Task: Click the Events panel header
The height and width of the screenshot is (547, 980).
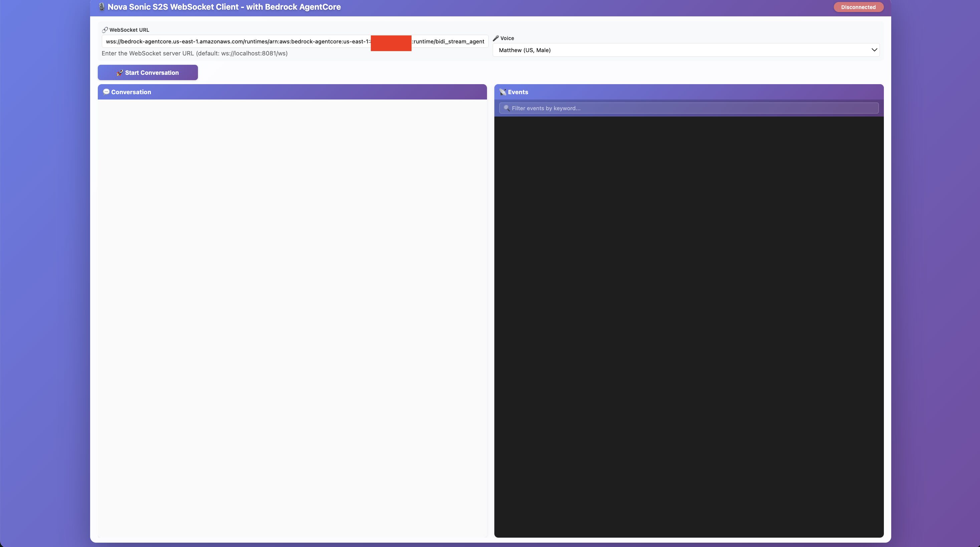Action: [x=689, y=92]
